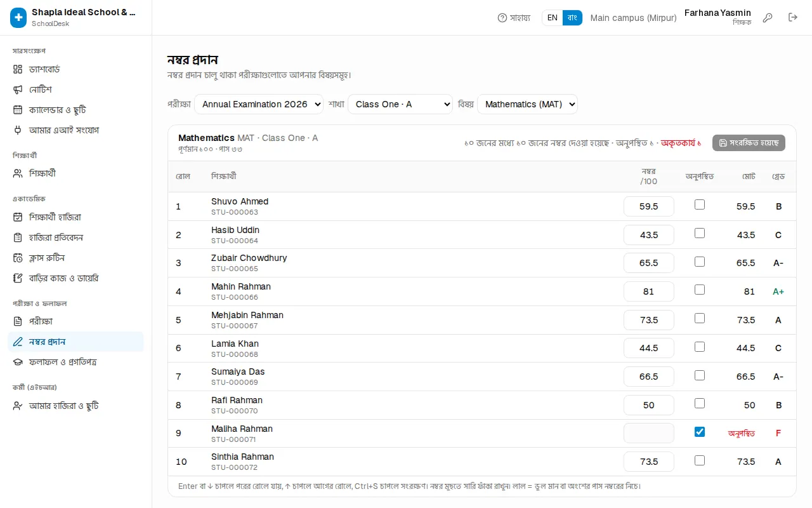
Task: Open the subject dropdown Mathematics (MAT)
Action: (x=527, y=104)
